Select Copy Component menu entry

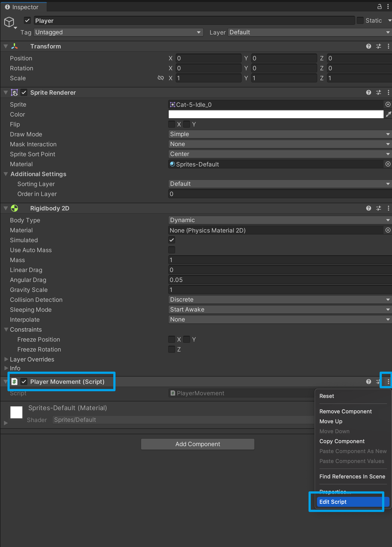[342, 441]
